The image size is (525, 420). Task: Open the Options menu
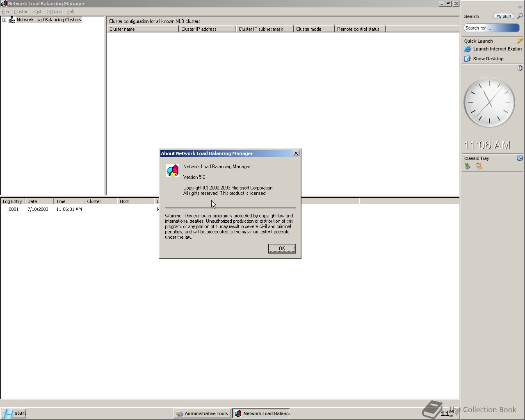tap(54, 11)
